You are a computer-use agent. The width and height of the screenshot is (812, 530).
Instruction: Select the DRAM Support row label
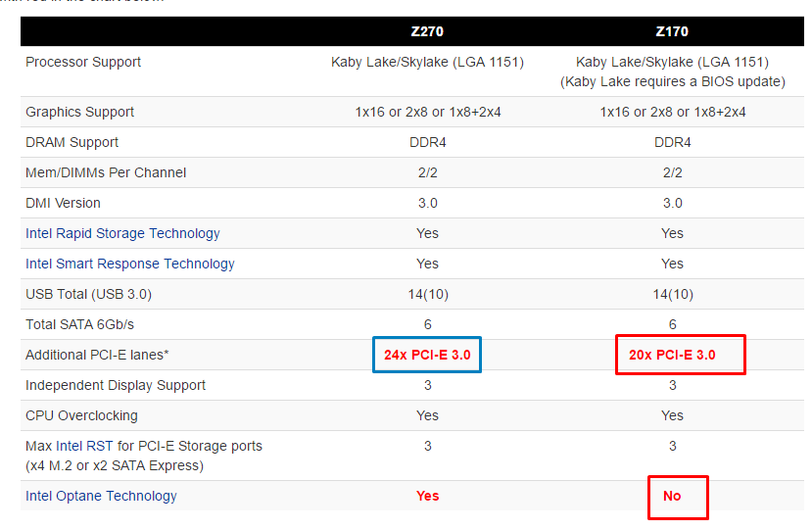point(72,142)
